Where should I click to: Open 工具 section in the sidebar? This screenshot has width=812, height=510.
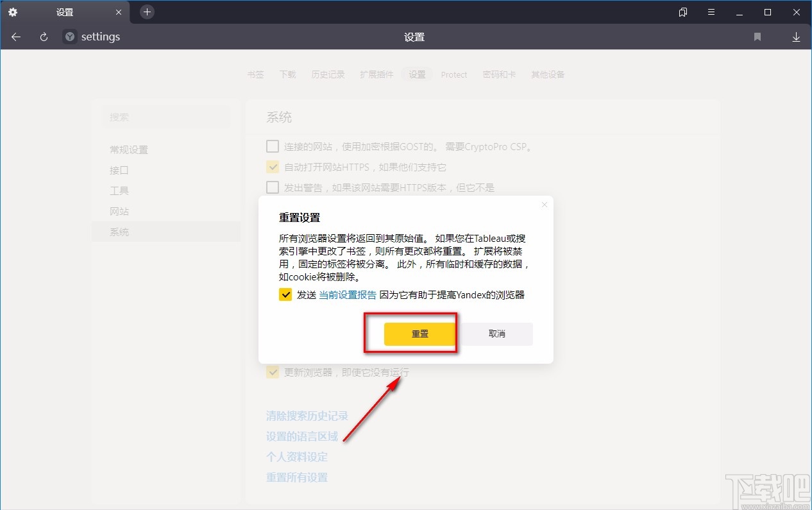pos(118,191)
